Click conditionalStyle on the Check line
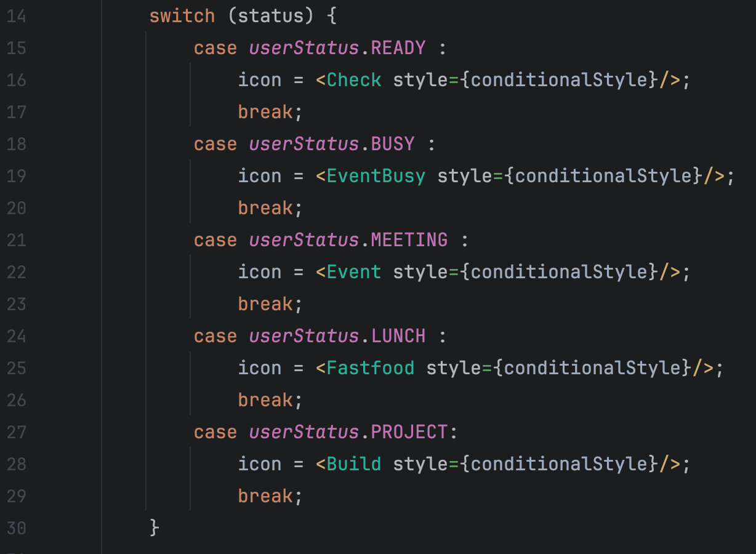The height and width of the screenshot is (554, 756). [x=560, y=79]
